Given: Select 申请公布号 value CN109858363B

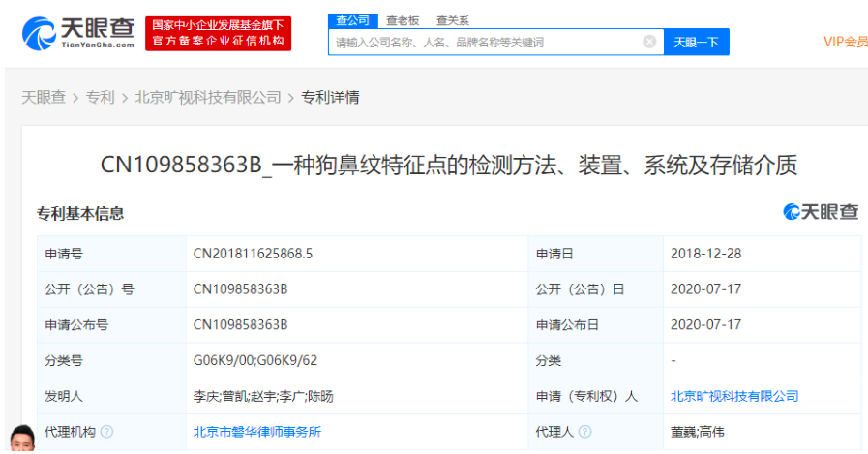Looking at the screenshot, I should point(240,324).
